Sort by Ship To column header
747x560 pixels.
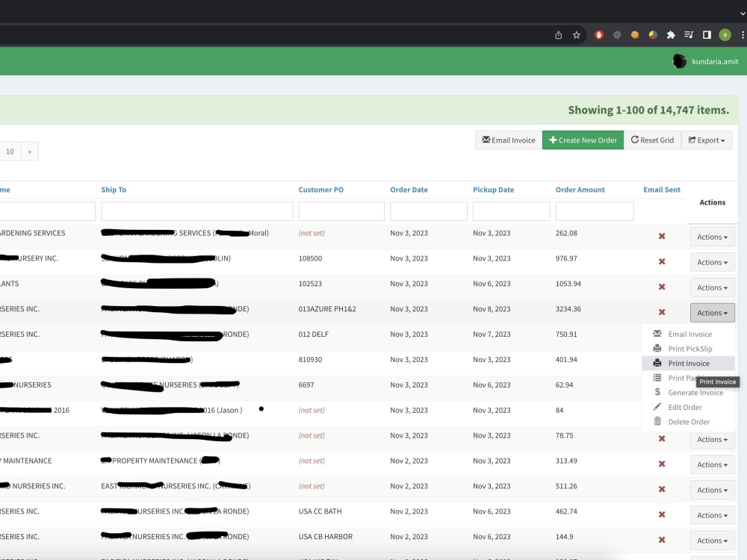point(114,190)
